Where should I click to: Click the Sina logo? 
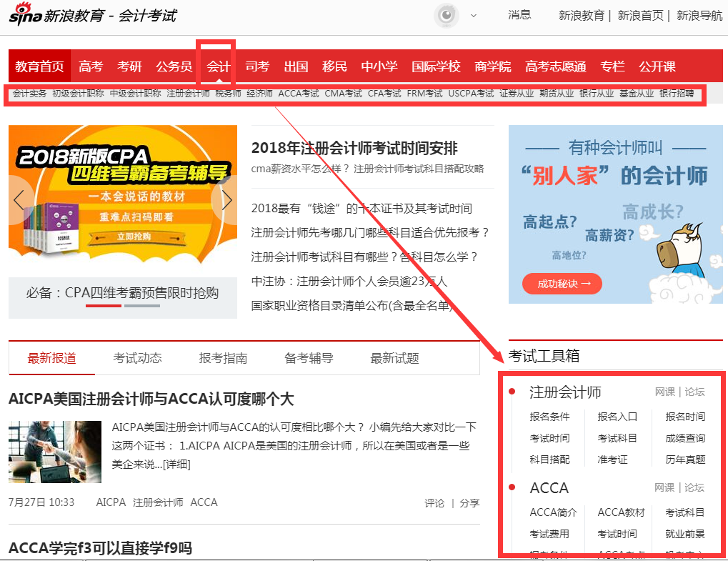pos(26,15)
